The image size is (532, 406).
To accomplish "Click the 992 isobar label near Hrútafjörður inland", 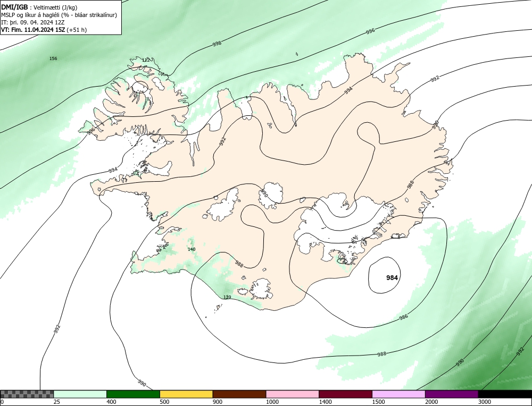I will coord(222,141).
